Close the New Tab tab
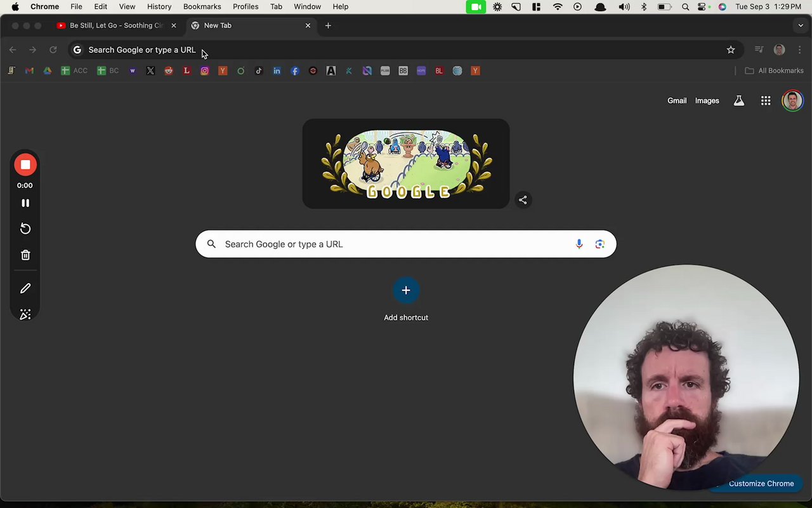The image size is (812, 508). (x=308, y=25)
